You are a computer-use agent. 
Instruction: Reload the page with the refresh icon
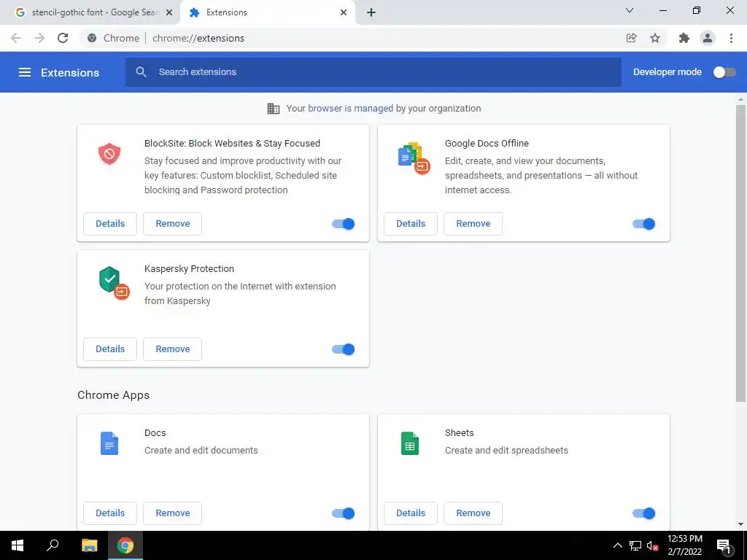(63, 38)
